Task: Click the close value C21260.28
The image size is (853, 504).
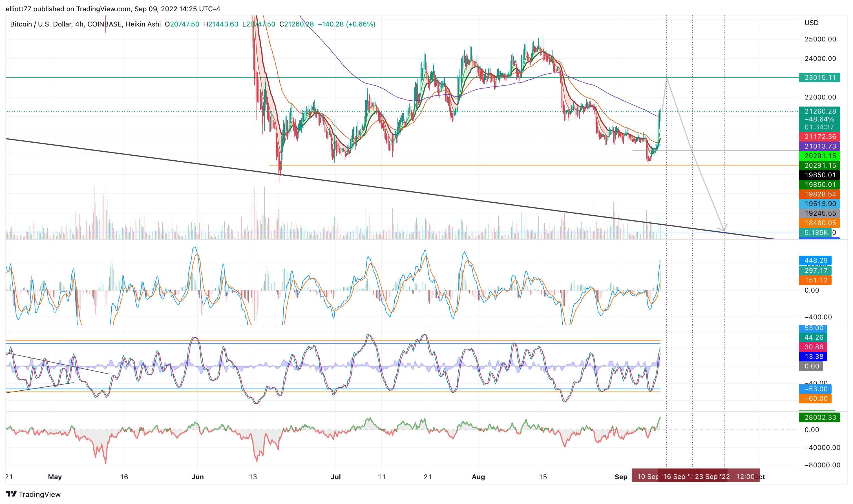Action: pos(297,24)
